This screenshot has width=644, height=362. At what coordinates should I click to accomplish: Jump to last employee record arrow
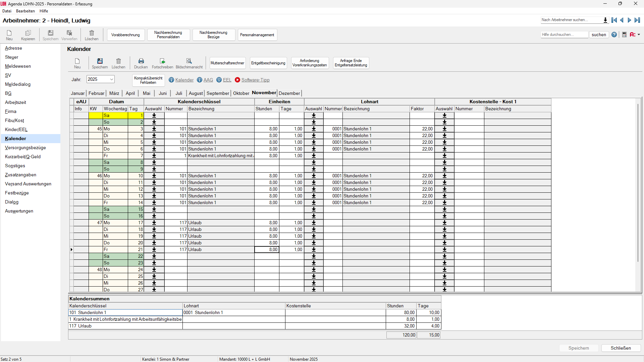[x=637, y=20]
